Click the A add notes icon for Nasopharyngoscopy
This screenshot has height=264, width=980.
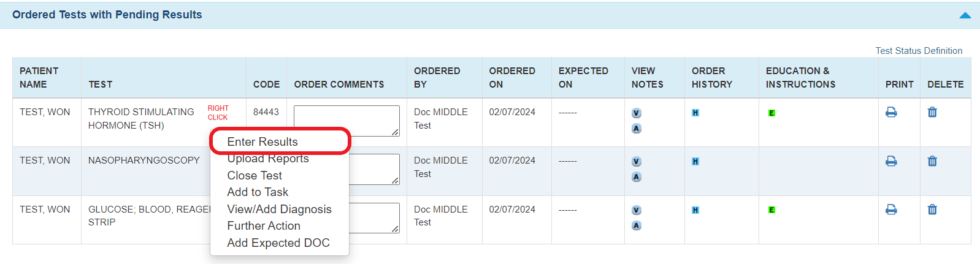pos(637,177)
